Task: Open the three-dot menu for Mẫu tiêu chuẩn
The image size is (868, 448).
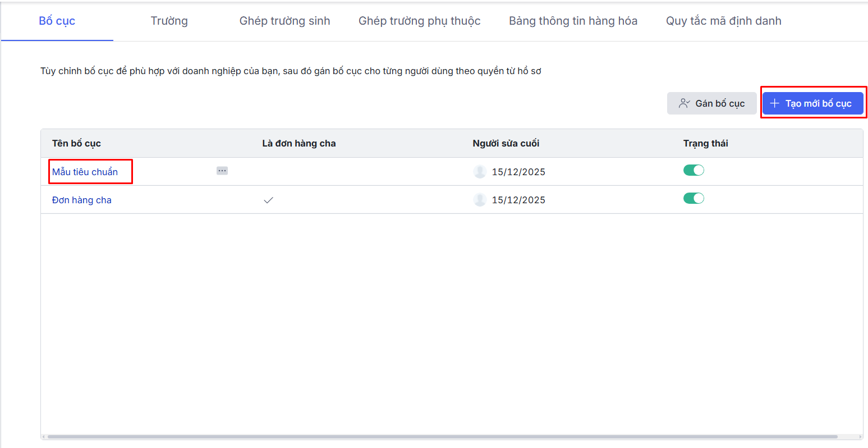Action: (x=222, y=171)
